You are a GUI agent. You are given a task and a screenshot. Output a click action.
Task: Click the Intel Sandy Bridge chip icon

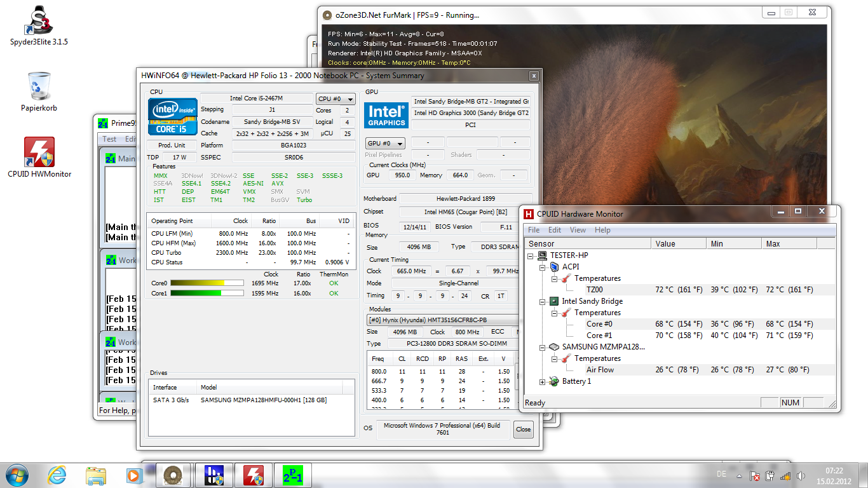[554, 301]
